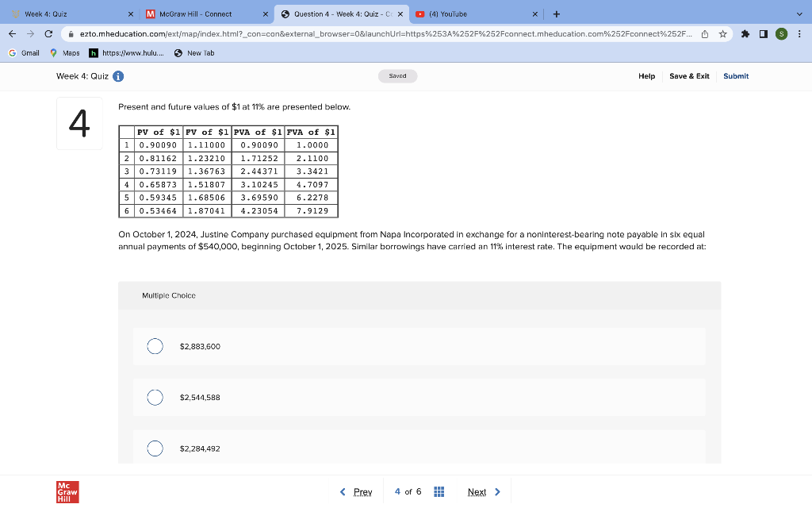Click the browser forward arrow
The image size is (812, 508).
[x=31, y=33]
